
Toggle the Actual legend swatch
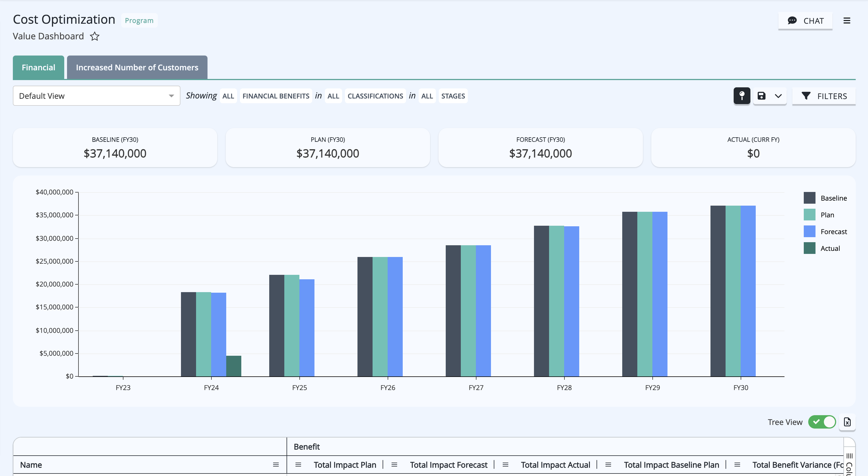pyautogui.click(x=809, y=248)
